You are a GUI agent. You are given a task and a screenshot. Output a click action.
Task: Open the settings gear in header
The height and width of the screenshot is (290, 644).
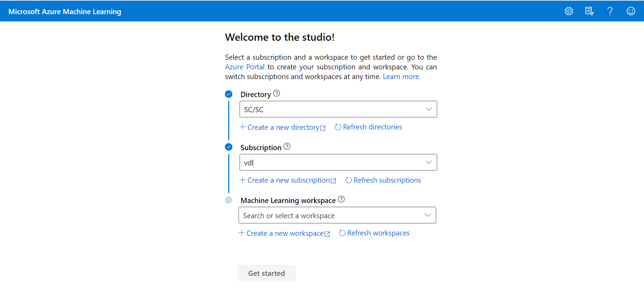[569, 11]
